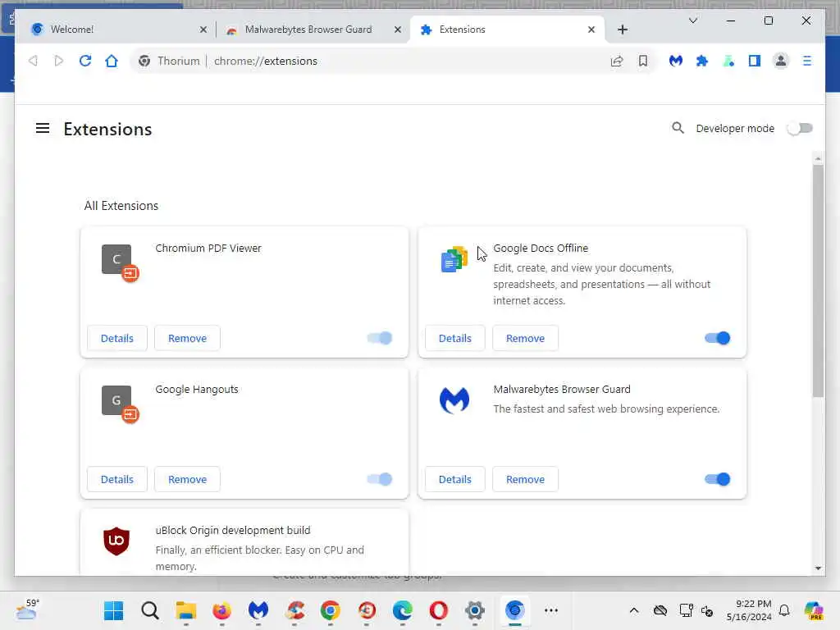Remove Google Docs Offline extension
The width and height of the screenshot is (840, 630).
(525, 338)
